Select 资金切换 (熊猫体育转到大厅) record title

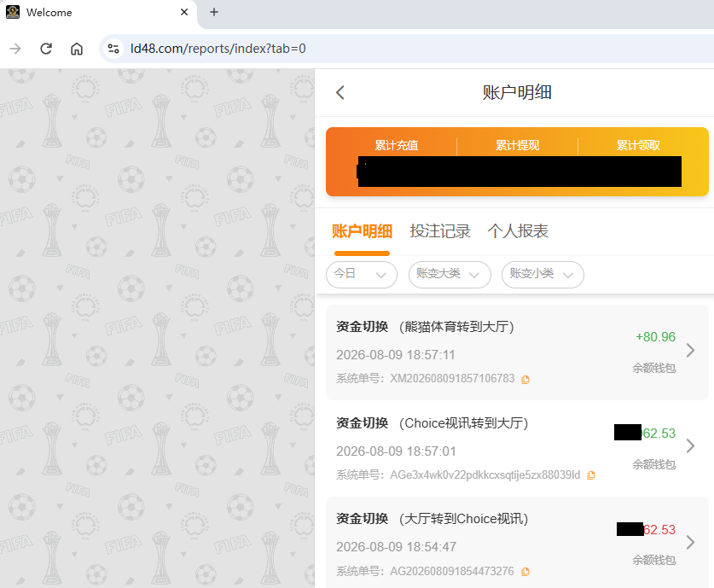pos(426,327)
